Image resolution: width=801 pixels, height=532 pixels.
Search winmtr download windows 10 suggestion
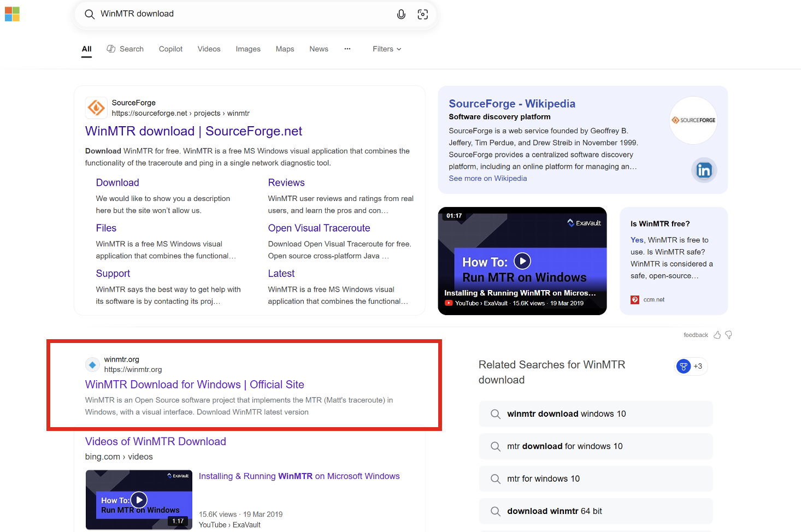point(596,414)
